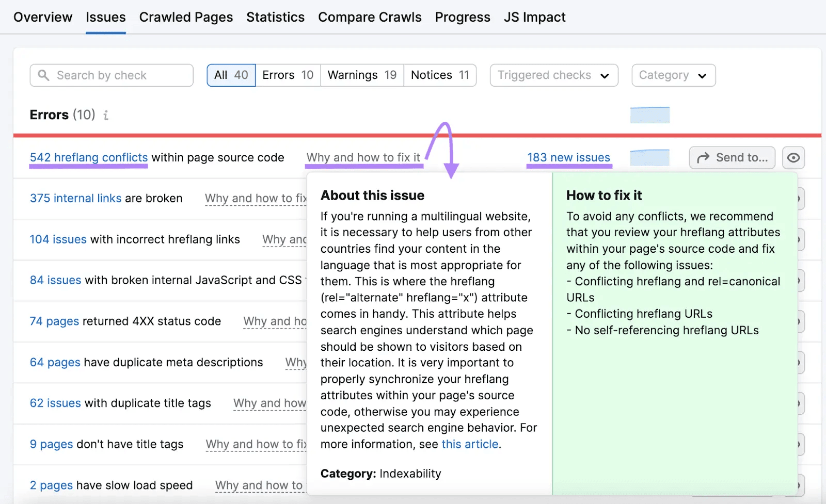Select the Warnings 19 filter
This screenshot has width=826, height=504.
(x=362, y=75)
